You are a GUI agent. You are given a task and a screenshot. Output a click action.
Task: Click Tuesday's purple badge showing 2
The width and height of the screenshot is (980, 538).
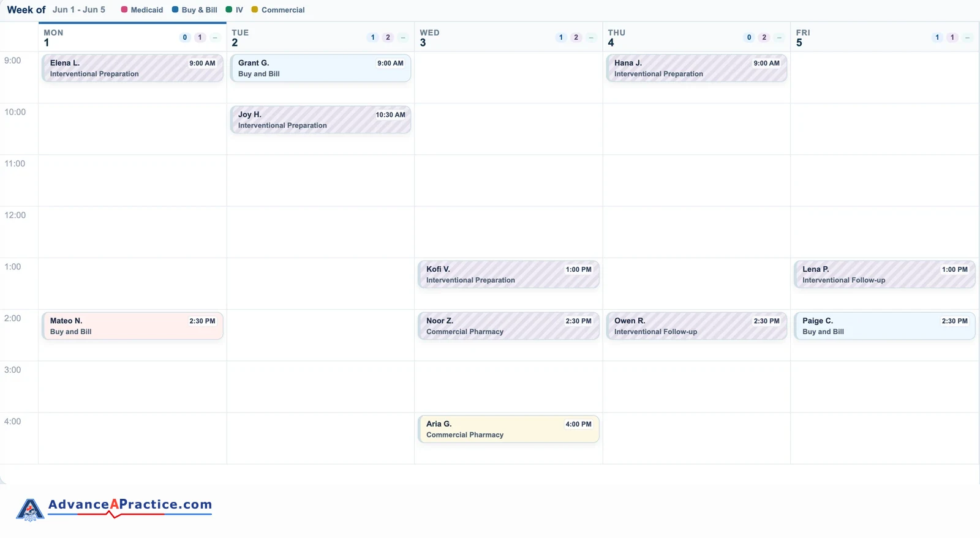pyautogui.click(x=388, y=37)
